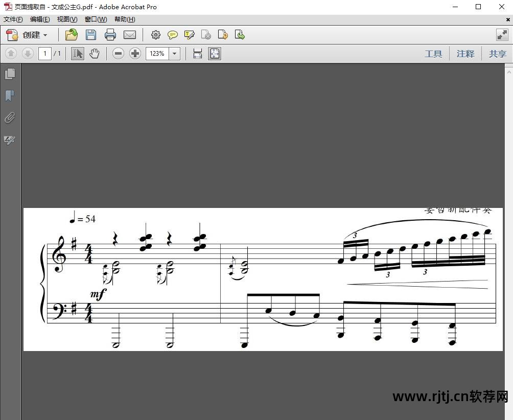This screenshot has width=513, height=420.
Task: Select the highlight text tool
Action: (190, 35)
